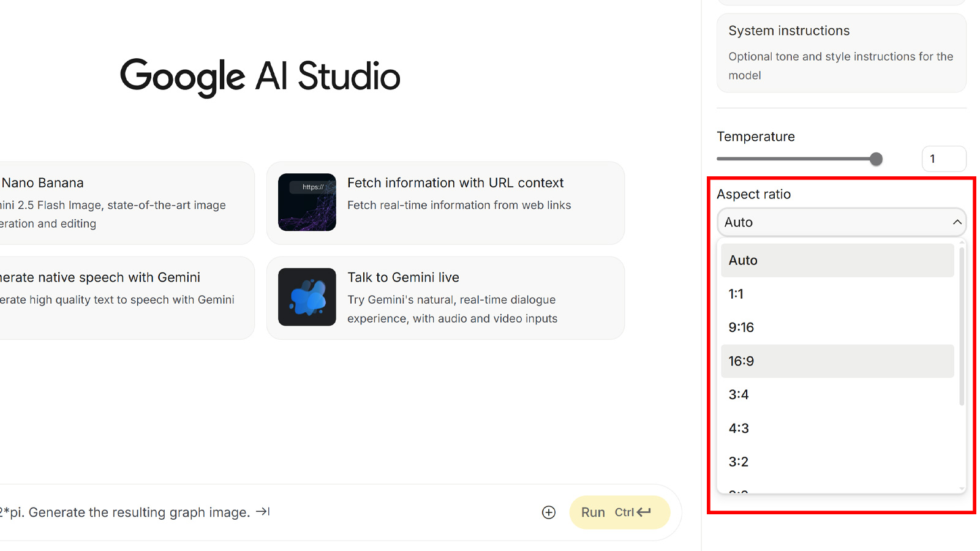The image size is (980, 551).
Task: Select the Auto aspect ratio option
Action: click(837, 260)
